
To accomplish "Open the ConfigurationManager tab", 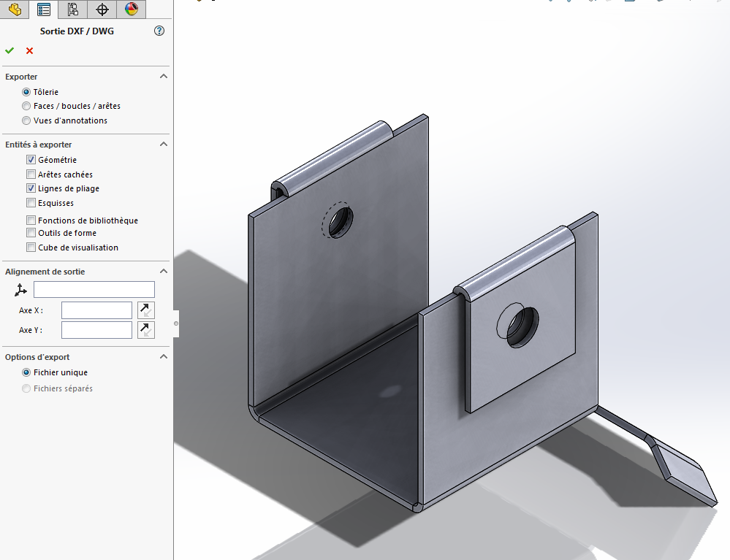I will pos(72,9).
